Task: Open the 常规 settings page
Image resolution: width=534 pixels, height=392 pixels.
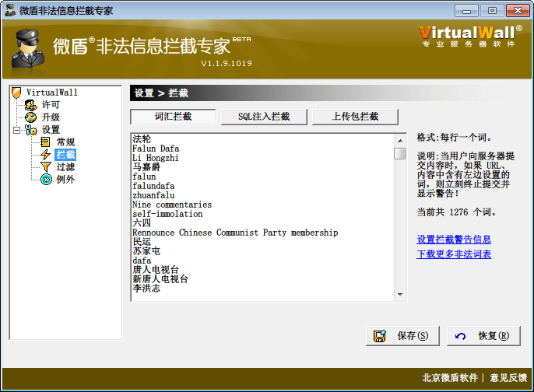Action: pos(65,142)
